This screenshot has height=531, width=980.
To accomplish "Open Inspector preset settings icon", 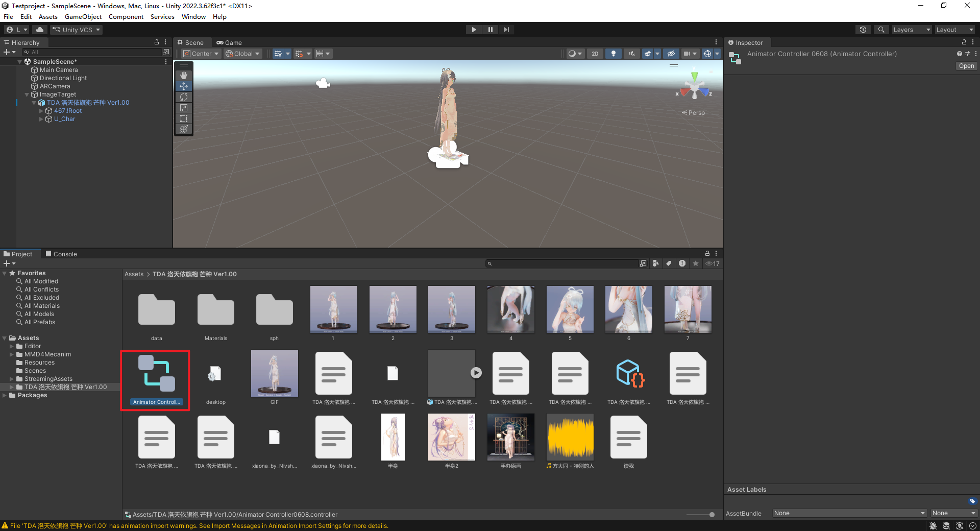I will coord(968,54).
